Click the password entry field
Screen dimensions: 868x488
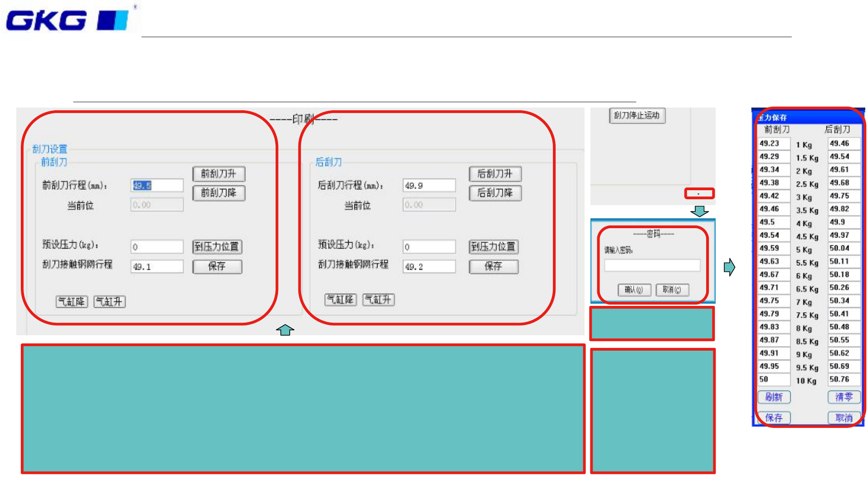(652, 265)
